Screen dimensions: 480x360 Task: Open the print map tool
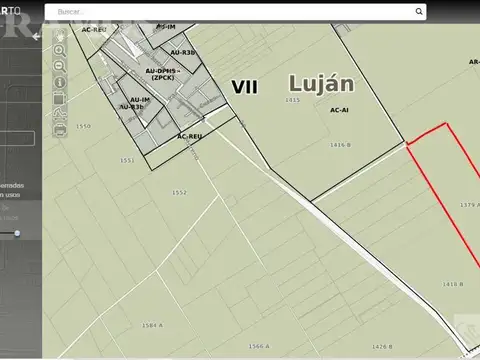point(60,130)
